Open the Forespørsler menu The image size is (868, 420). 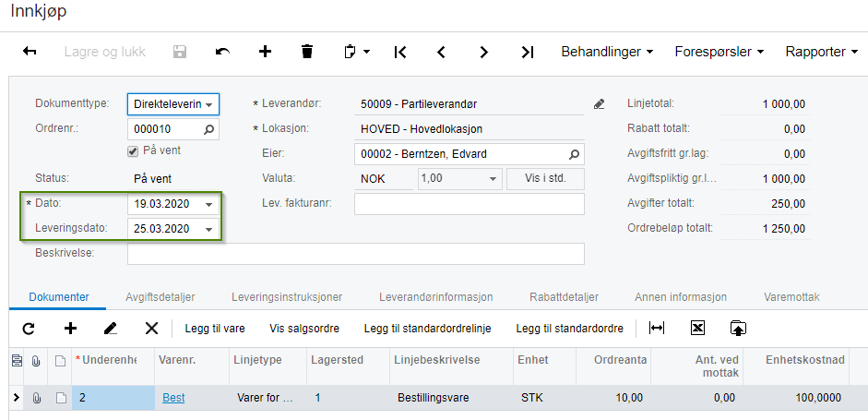[719, 52]
